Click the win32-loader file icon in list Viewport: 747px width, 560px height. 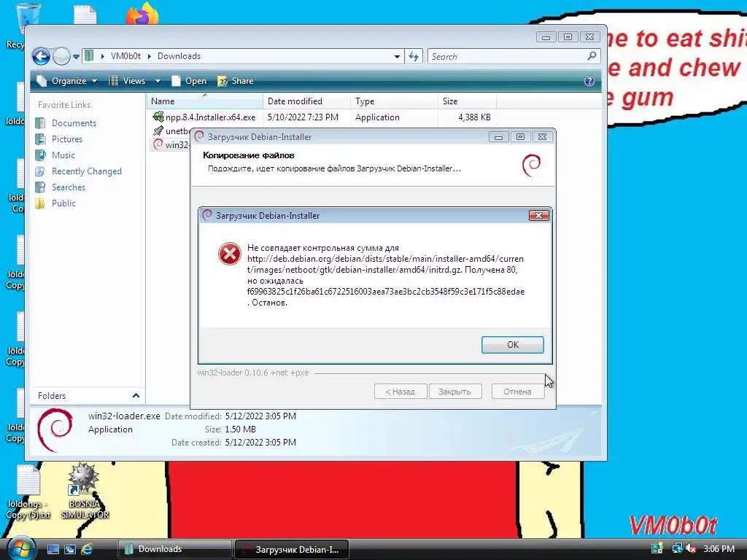click(x=158, y=144)
